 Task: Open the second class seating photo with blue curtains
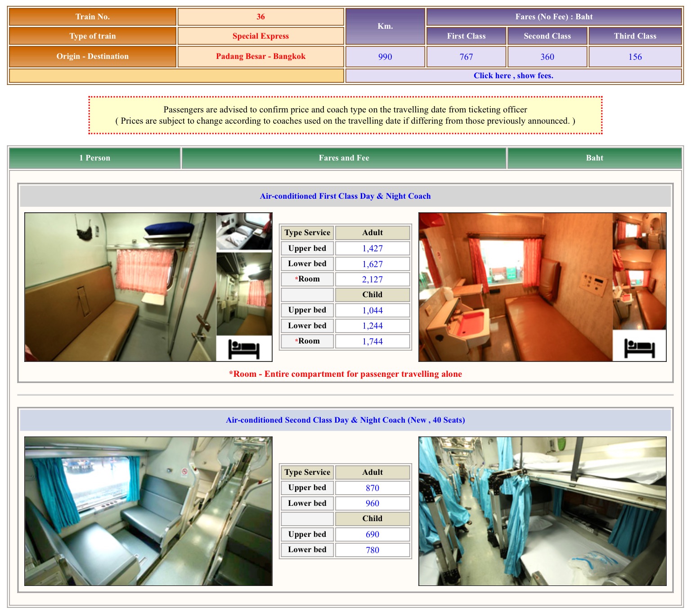click(148, 511)
